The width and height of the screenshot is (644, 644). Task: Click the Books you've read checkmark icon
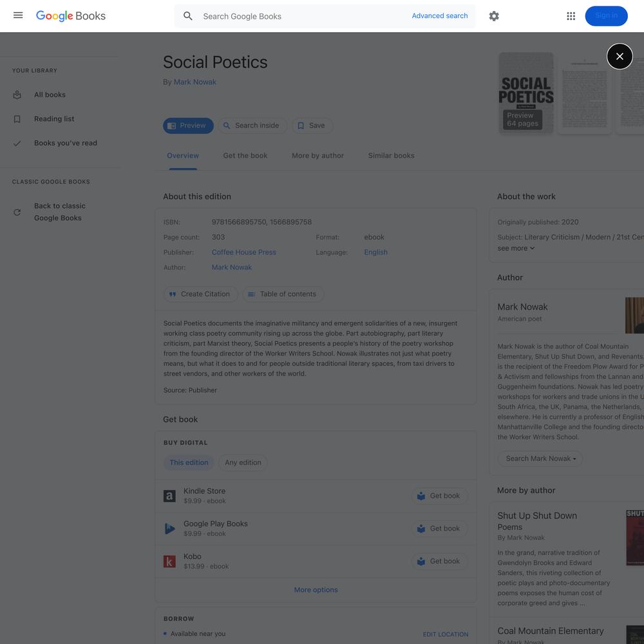tap(17, 144)
